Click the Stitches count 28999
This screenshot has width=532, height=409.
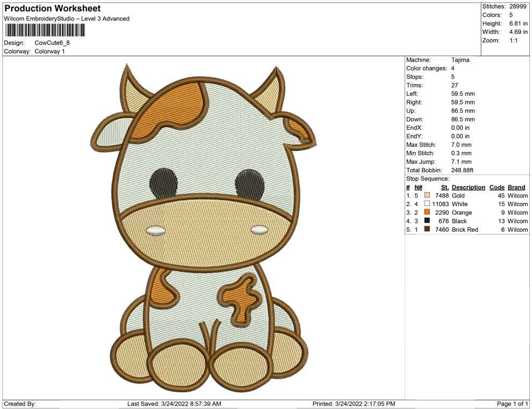[x=518, y=6]
